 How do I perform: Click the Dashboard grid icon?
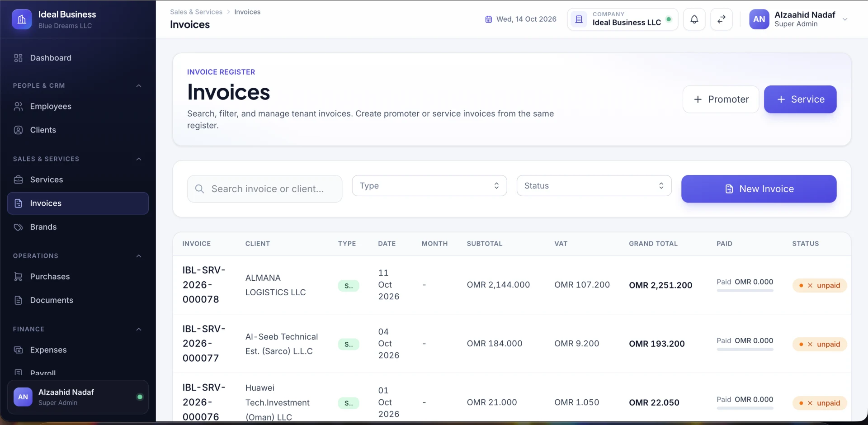pyautogui.click(x=18, y=58)
